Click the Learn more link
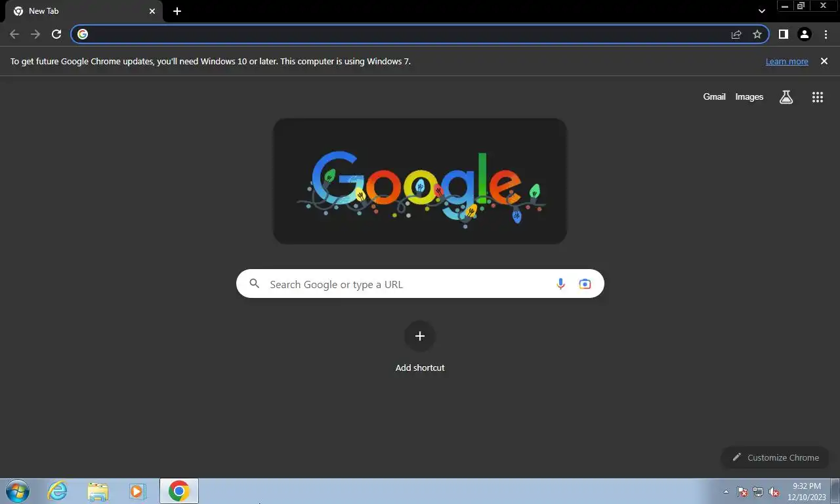Viewport: 840px width, 504px height. pyautogui.click(x=787, y=61)
